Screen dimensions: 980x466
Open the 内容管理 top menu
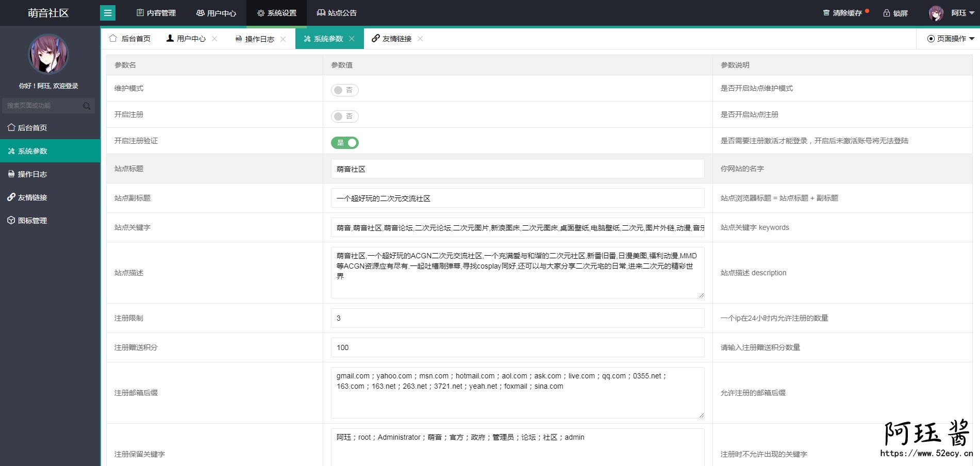pos(156,13)
